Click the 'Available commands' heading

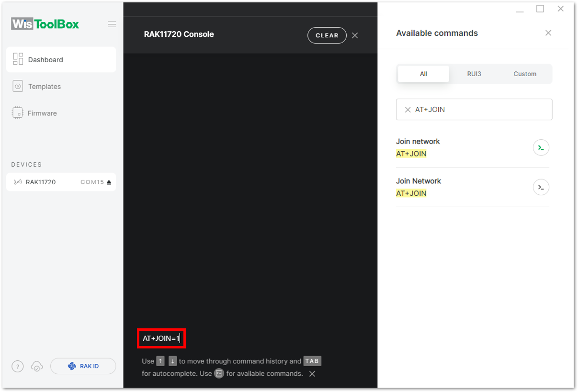(x=437, y=33)
